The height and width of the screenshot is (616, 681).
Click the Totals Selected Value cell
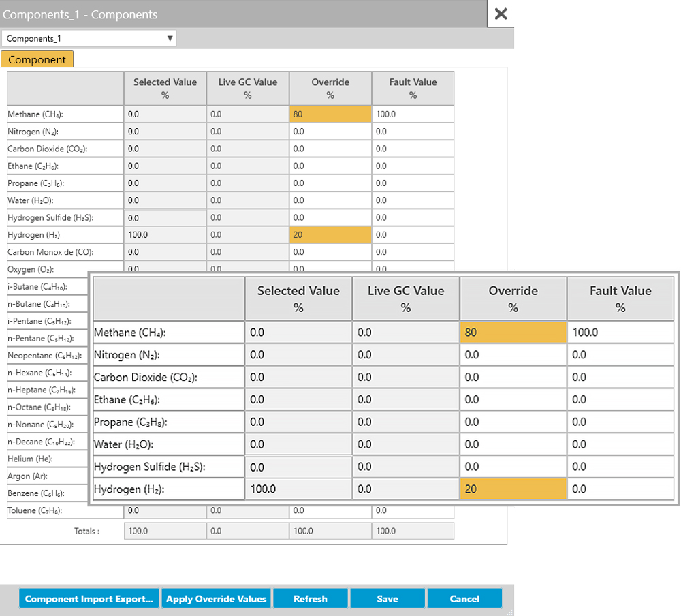click(165, 531)
